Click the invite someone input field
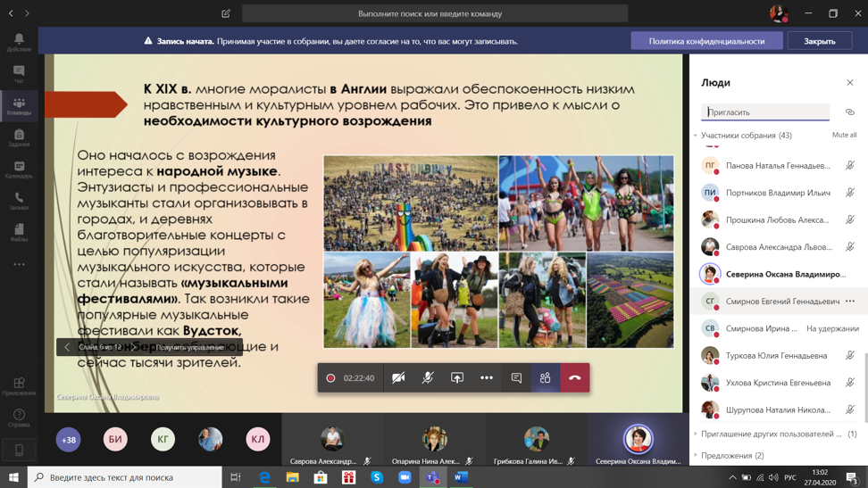 coord(765,112)
